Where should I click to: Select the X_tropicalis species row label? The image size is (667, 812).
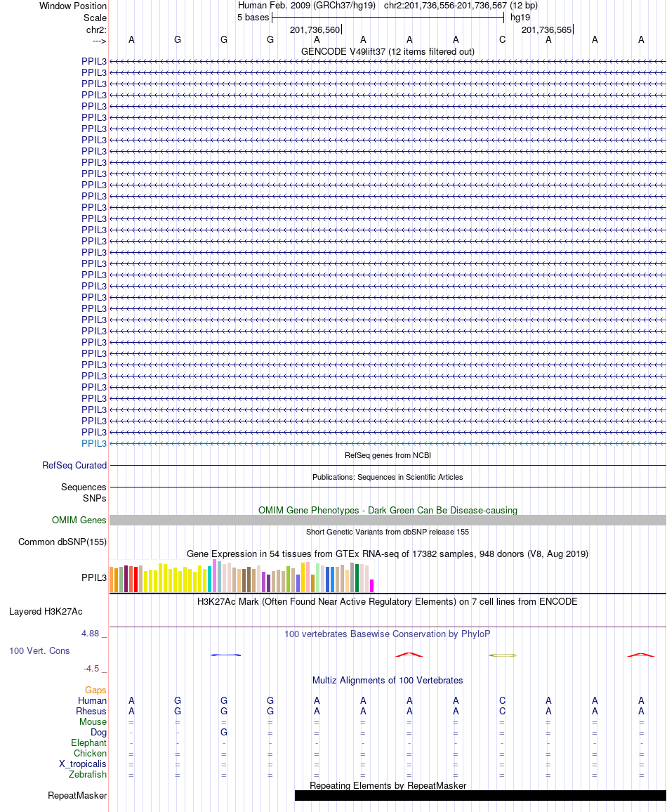(83, 764)
